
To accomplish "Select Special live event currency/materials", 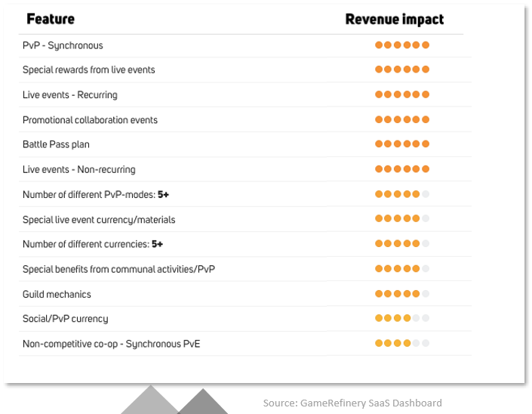I will tap(99, 220).
